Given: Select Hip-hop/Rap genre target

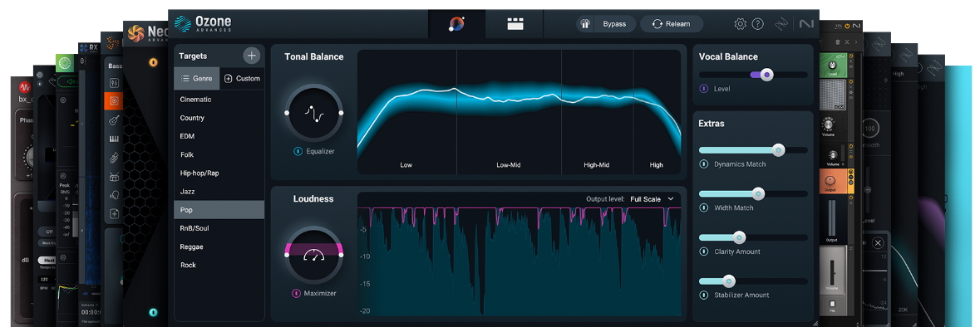Looking at the screenshot, I should (219, 173).
